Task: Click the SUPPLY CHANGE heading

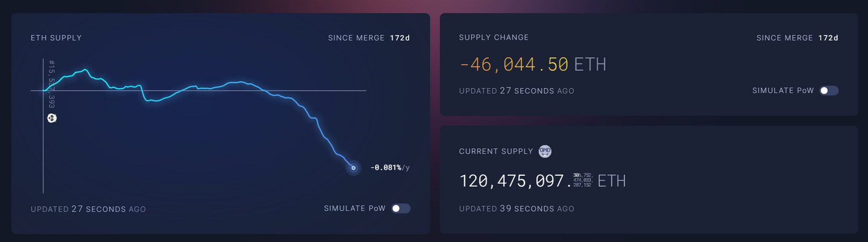Action: 494,38
